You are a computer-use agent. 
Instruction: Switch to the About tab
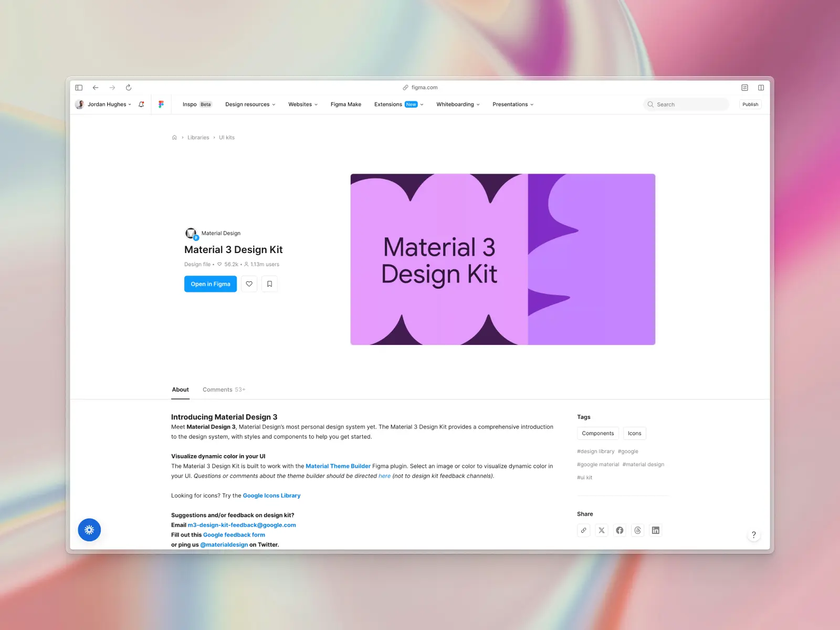(x=180, y=390)
